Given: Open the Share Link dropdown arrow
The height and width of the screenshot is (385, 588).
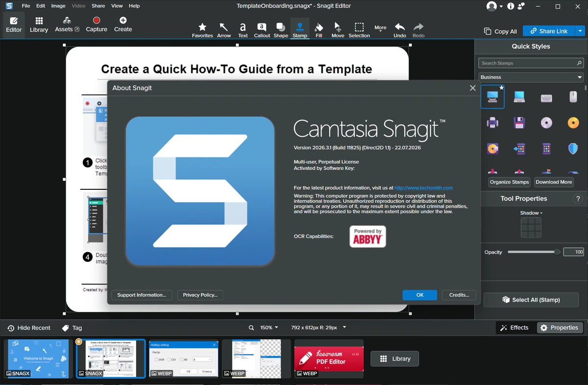Looking at the screenshot, I should [x=580, y=31].
